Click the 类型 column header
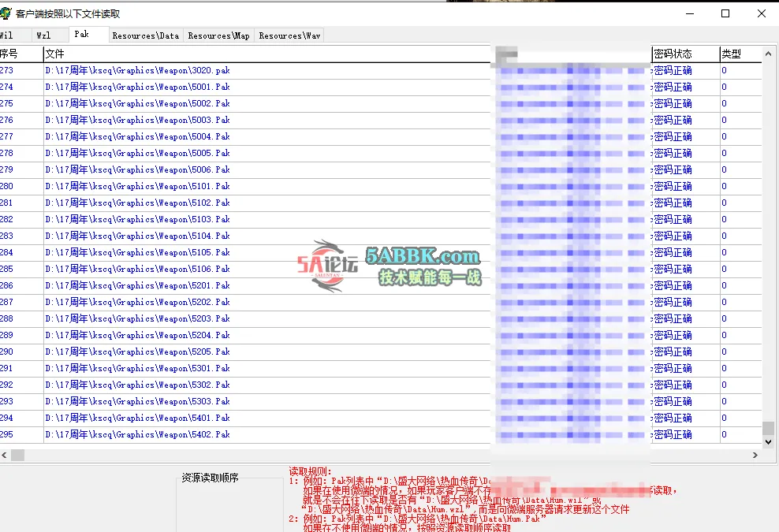Viewport: 779px width, 532px height. point(740,54)
